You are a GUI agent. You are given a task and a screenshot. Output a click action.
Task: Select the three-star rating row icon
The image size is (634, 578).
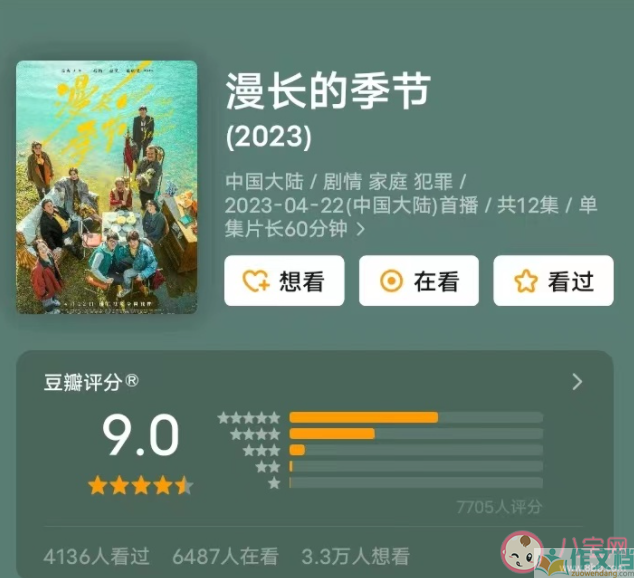[262, 450]
